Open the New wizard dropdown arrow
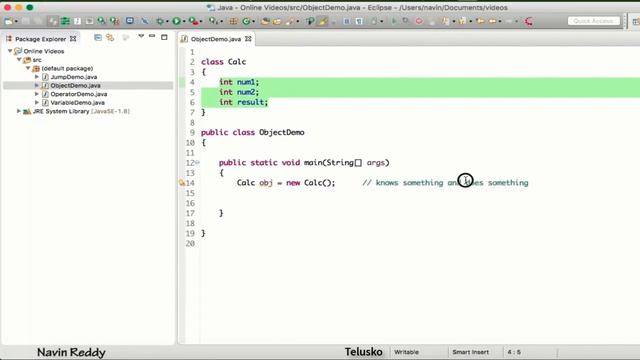 [x=16, y=21]
